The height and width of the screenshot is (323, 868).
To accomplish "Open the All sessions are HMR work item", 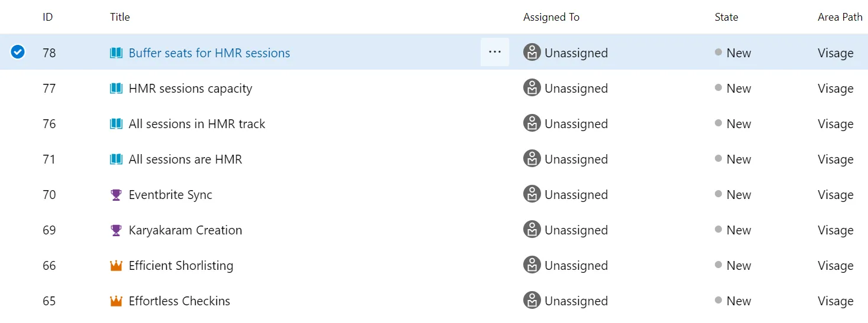I will [x=185, y=159].
